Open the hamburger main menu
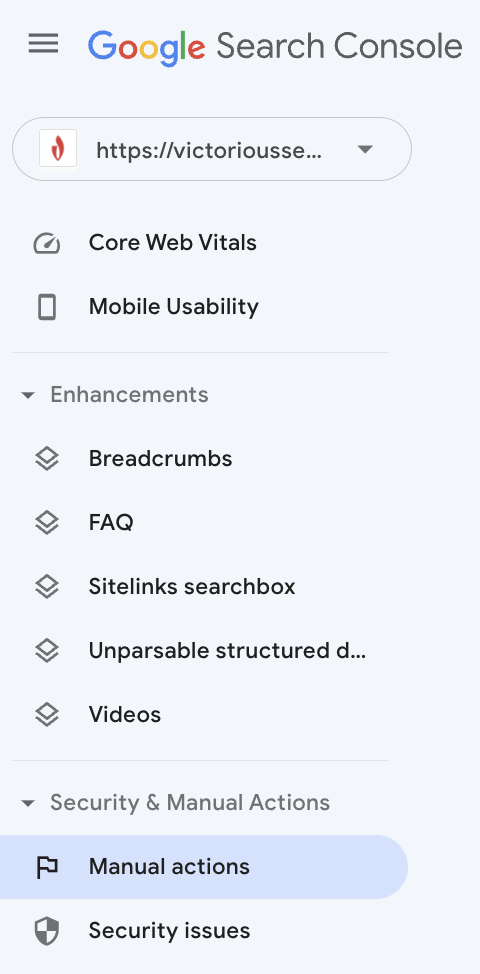The width and height of the screenshot is (480, 974). 43,44
